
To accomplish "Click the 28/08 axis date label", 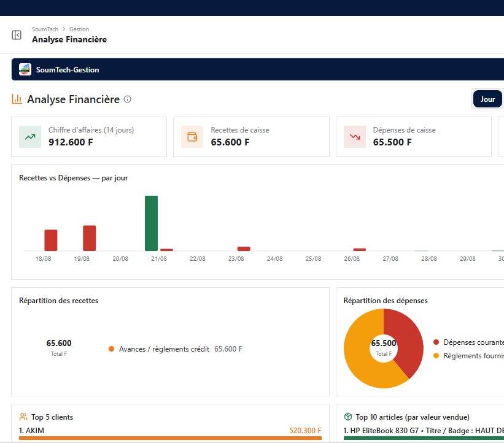I will point(428,258).
